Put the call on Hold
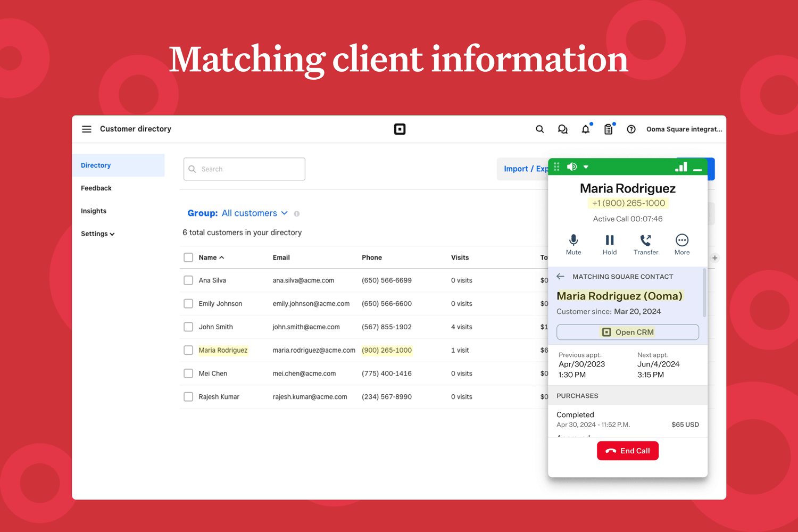 tap(610, 244)
